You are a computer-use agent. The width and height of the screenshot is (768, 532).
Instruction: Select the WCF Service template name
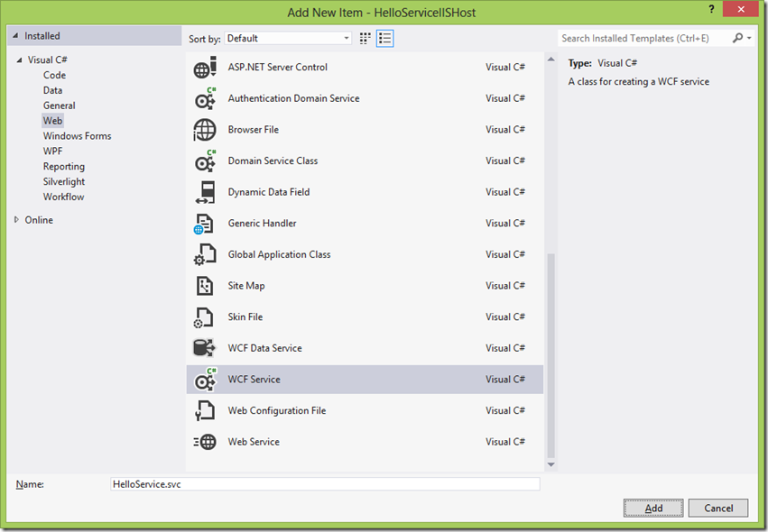254,380
